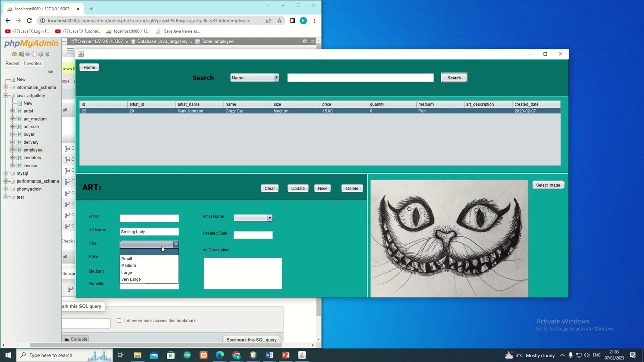The height and width of the screenshot is (362, 644).
Task: Click the phpMyAdmin logo
Action: [x=31, y=44]
